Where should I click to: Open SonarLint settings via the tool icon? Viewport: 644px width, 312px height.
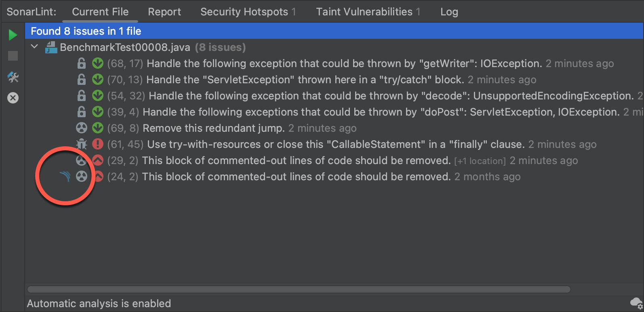coord(13,77)
